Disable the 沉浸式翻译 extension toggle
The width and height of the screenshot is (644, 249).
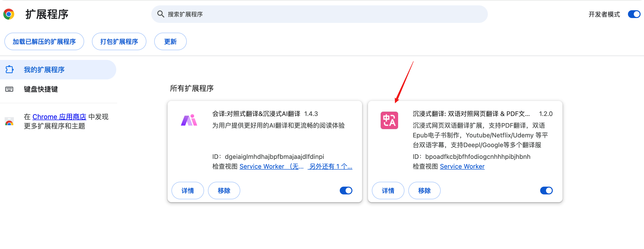(x=546, y=191)
